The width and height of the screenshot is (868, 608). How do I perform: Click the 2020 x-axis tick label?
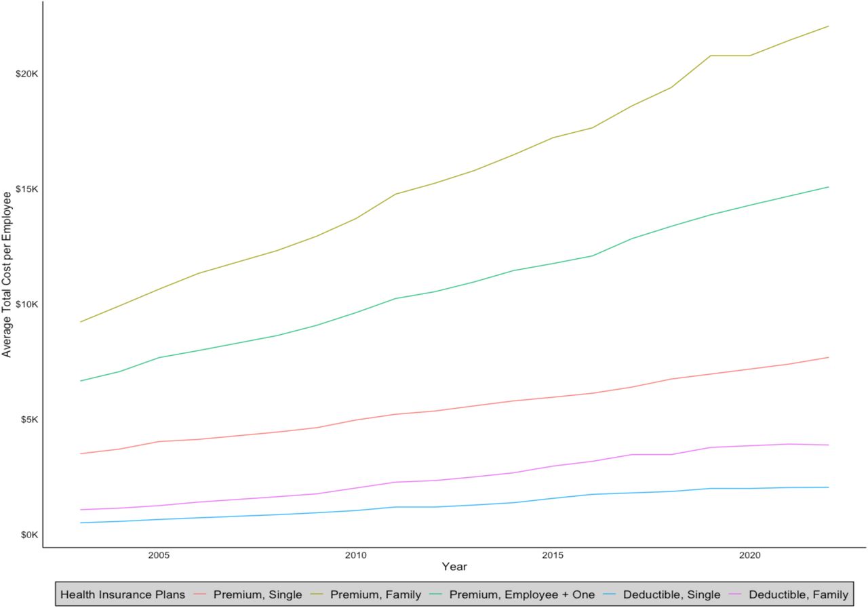pos(749,555)
